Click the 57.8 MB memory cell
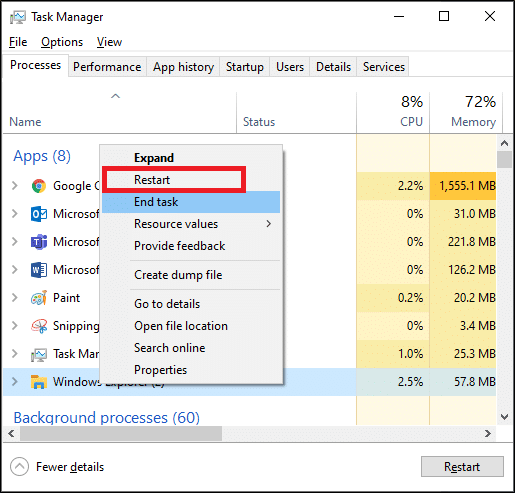Viewport: 515px width, 493px height. [463, 382]
